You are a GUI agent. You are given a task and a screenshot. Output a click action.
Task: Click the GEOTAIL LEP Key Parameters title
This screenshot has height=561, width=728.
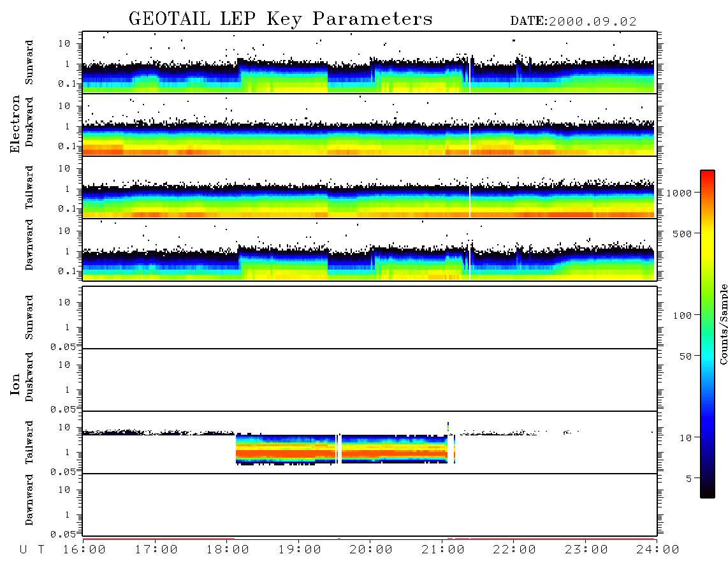tap(280, 18)
